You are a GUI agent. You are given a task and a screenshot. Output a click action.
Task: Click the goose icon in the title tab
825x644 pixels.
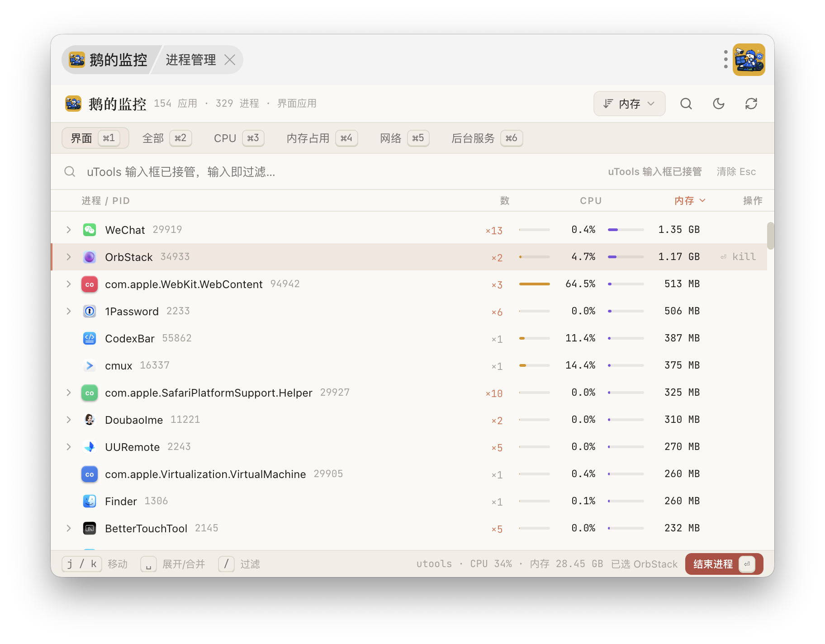point(77,59)
